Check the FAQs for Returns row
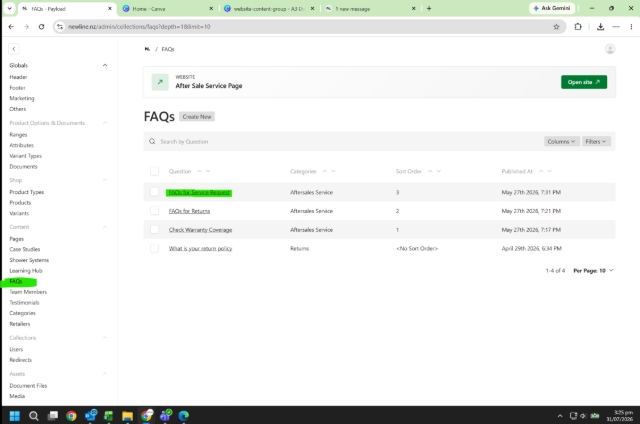The image size is (640, 424). (154, 211)
